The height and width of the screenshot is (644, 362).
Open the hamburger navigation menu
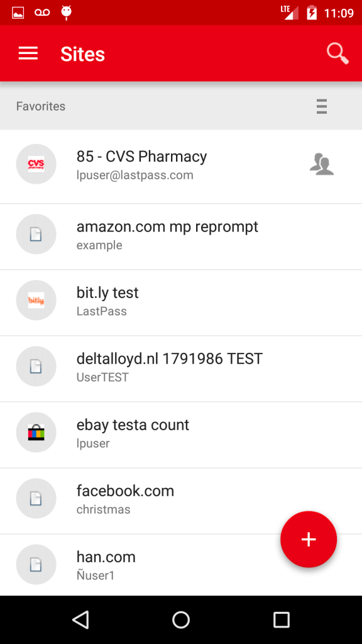tap(28, 54)
